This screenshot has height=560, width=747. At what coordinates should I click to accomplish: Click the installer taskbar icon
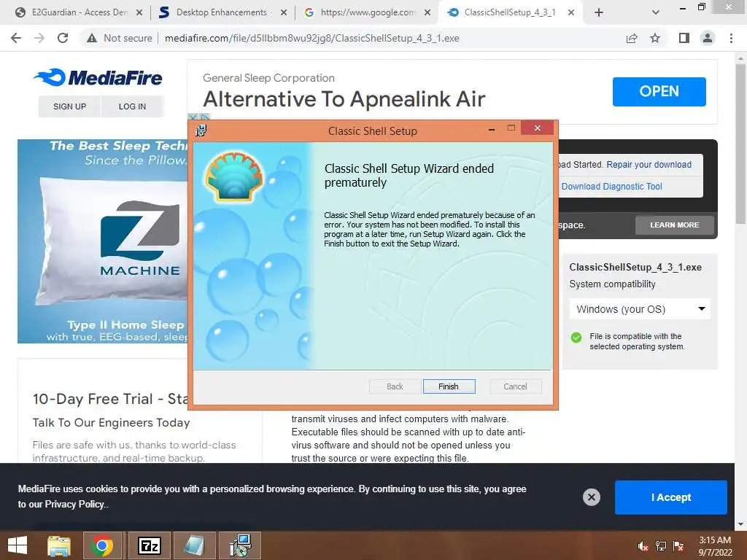(240, 545)
